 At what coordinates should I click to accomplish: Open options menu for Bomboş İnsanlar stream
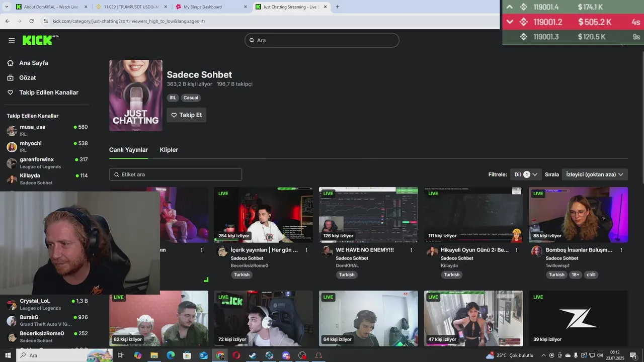621,250
